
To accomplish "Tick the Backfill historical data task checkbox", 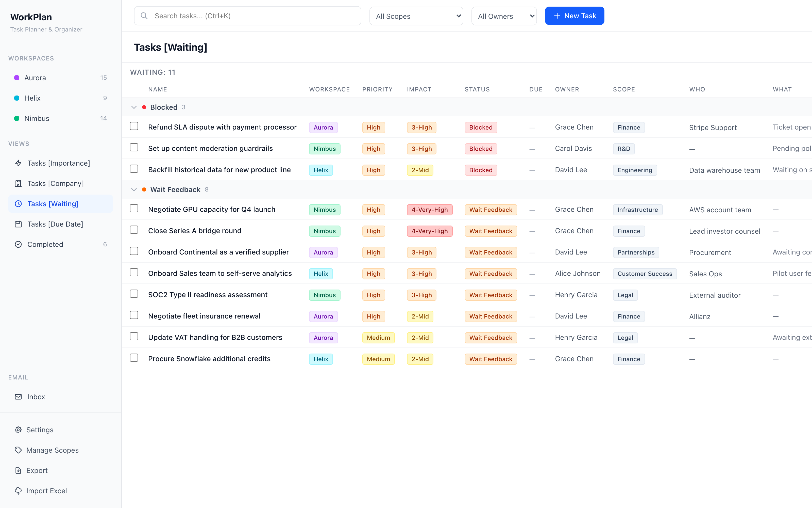I will tap(134, 169).
